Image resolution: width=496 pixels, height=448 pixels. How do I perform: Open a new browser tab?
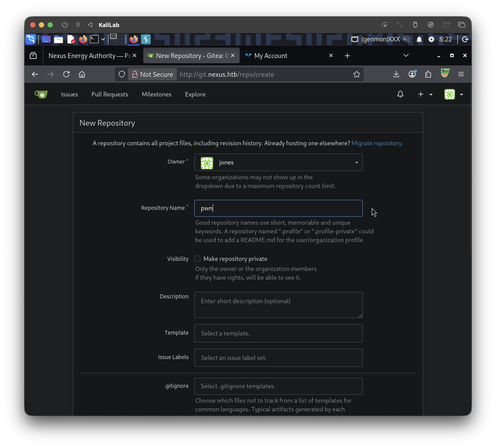[347, 56]
